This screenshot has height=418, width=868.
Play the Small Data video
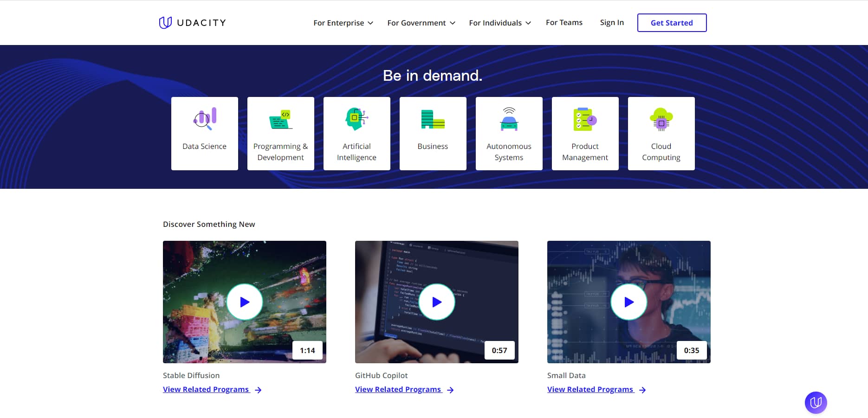click(629, 302)
